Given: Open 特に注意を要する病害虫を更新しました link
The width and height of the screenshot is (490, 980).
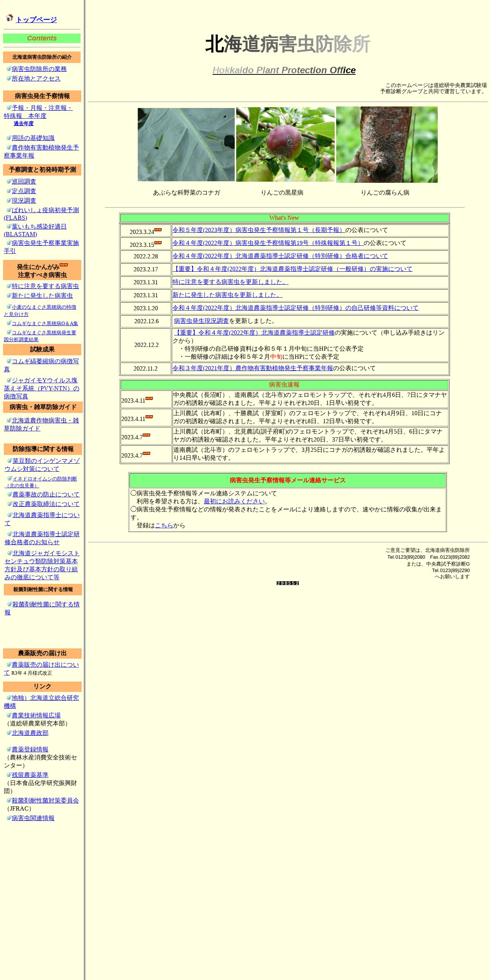Looking at the screenshot, I should (x=230, y=282).
